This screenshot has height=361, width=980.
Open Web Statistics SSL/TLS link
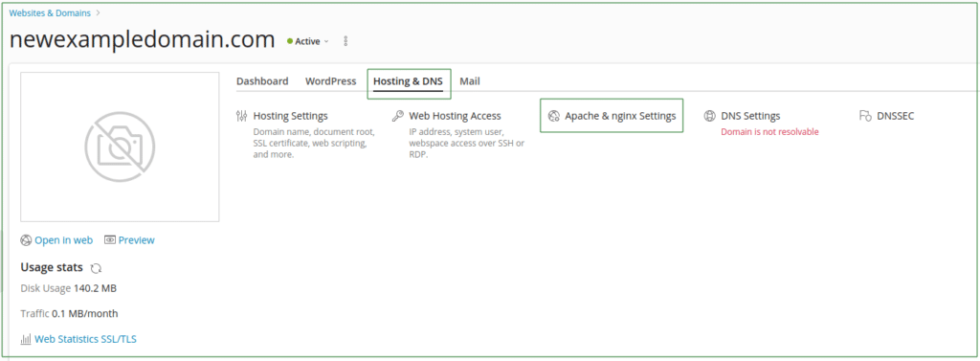[85, 339]
